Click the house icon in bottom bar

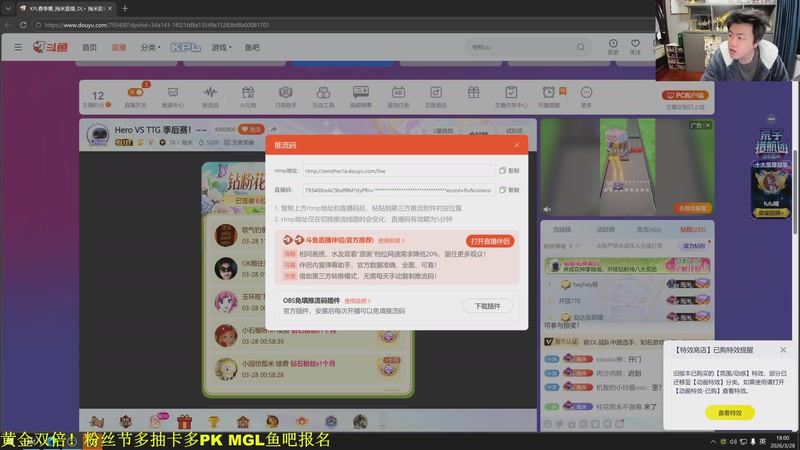pos(243,422)
